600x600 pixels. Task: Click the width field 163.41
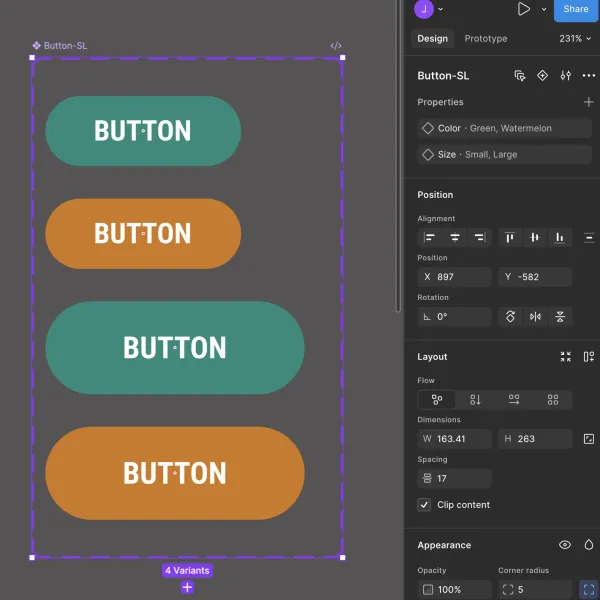point(454,439)
